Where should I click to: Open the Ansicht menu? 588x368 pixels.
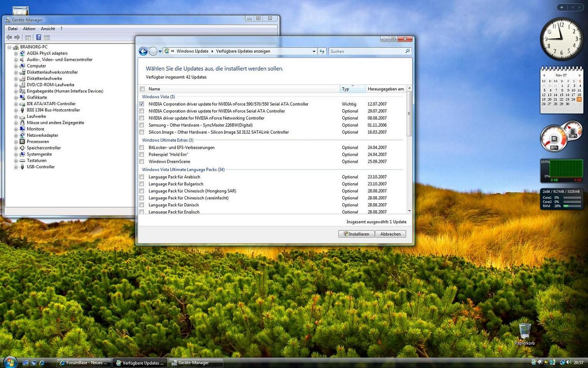48,29
